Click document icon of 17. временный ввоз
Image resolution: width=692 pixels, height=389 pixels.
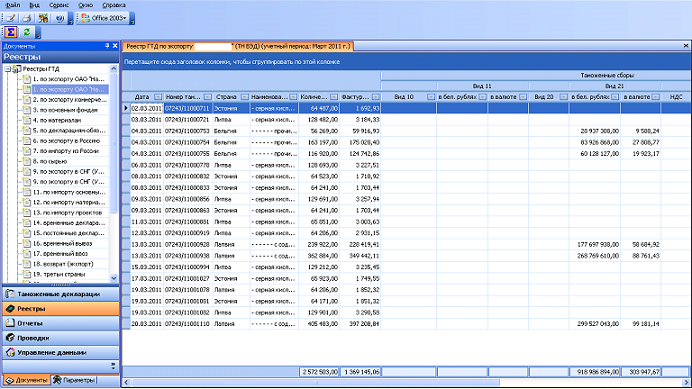pyautogui.click(x=26, y=253)
